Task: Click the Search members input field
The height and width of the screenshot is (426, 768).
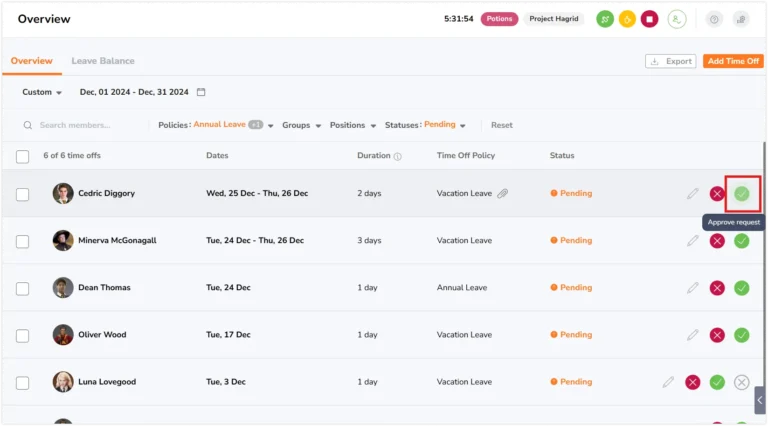Action: click(83, 125)
